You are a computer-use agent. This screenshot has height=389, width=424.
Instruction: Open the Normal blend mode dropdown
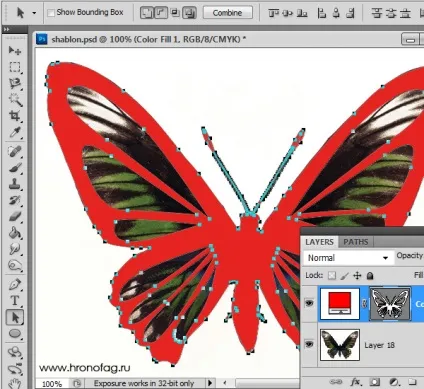[348, 258]
